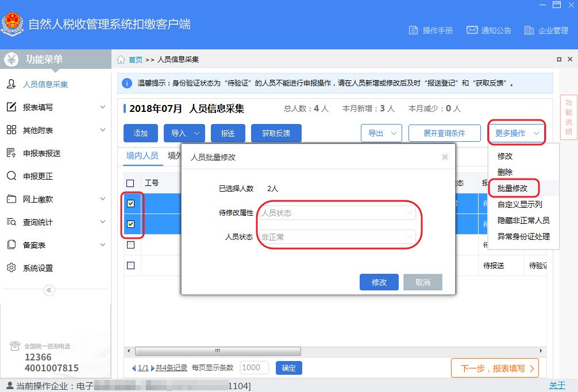
Task: Open 企业管理 building icon
Action: coord(529,30)
